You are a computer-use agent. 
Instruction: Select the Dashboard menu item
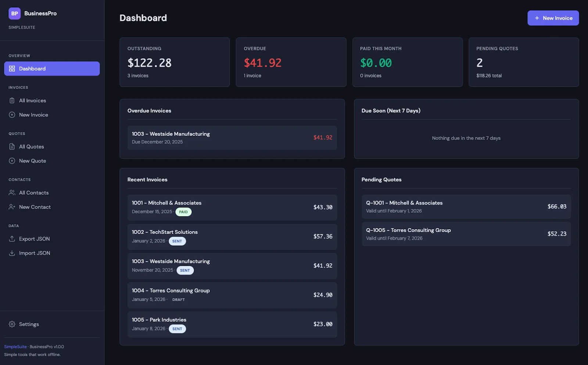click(32, 69)
